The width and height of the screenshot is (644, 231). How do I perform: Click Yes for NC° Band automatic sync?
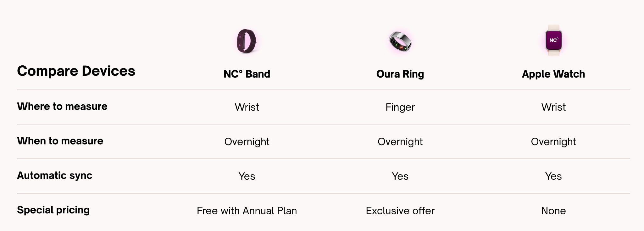(247, 176)
